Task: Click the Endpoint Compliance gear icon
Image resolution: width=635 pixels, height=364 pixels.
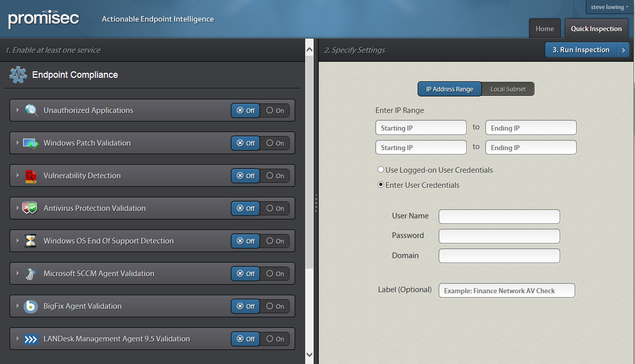Action: (18, 75)
